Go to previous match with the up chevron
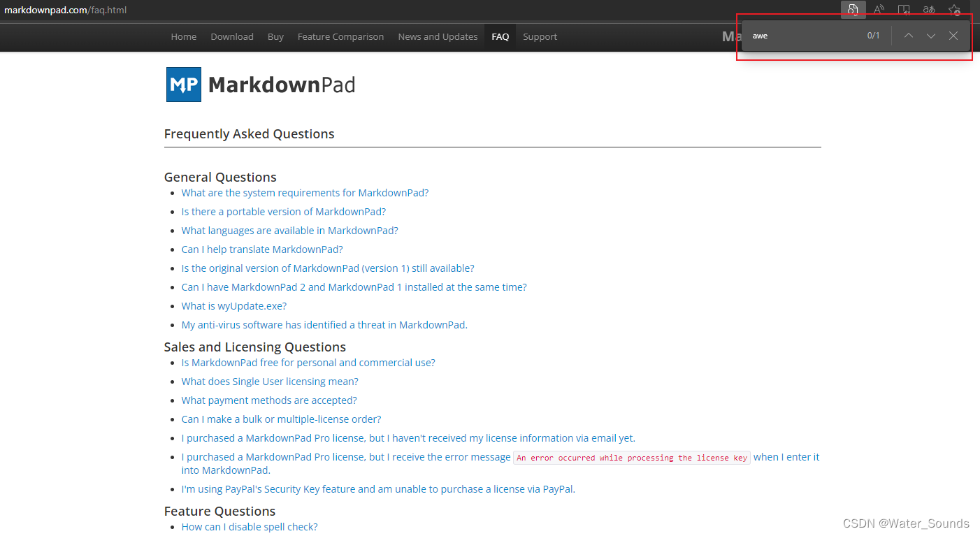Screen dimensions: 980x536 coord(908,35)
